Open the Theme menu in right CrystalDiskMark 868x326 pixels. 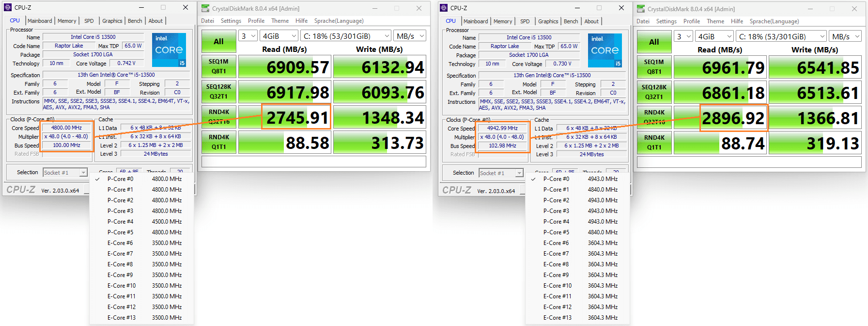click(715, 21)
